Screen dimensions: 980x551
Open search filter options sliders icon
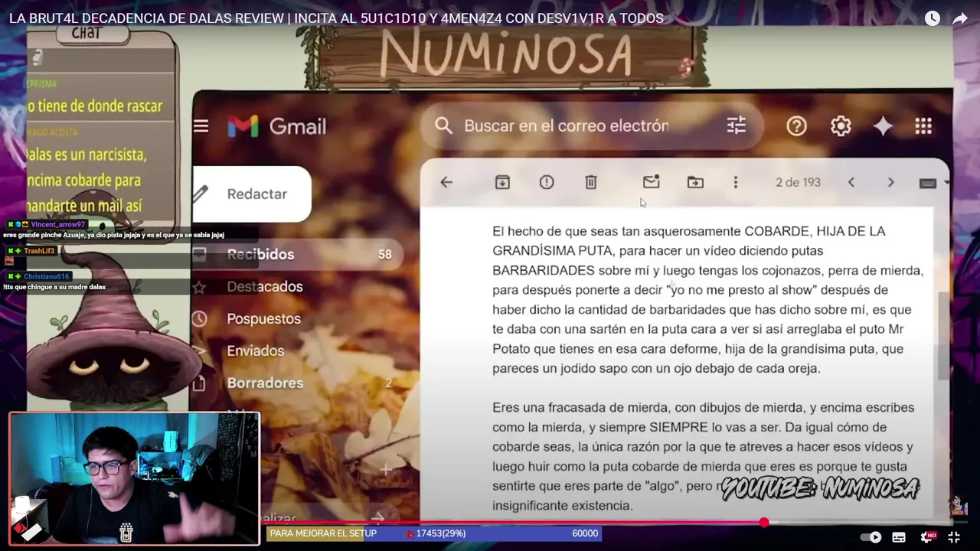736,126
